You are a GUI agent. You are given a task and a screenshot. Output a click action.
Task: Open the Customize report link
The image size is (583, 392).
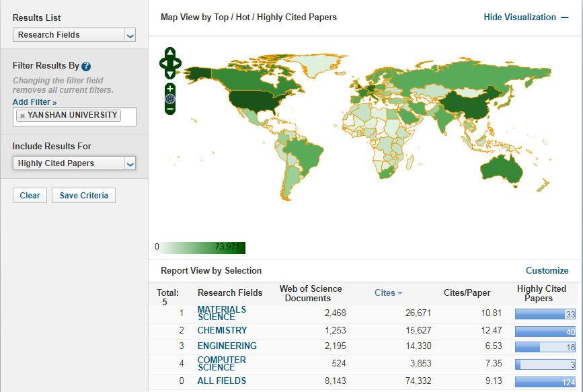[547, 271]
